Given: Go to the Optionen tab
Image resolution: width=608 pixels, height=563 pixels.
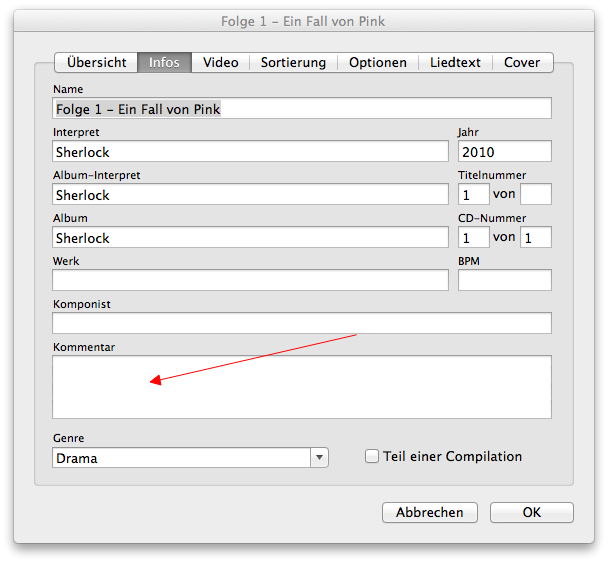Looking at the screenshot, I should coord(377,62).
